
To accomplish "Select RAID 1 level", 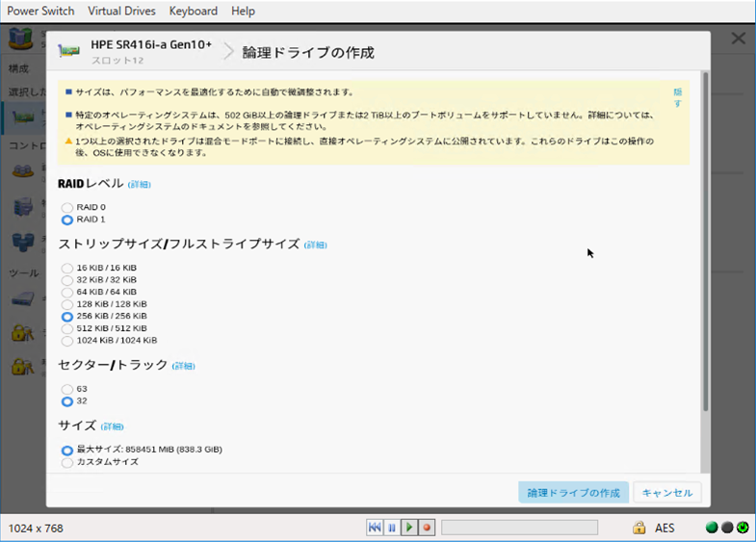I will [x=67, y=219].
